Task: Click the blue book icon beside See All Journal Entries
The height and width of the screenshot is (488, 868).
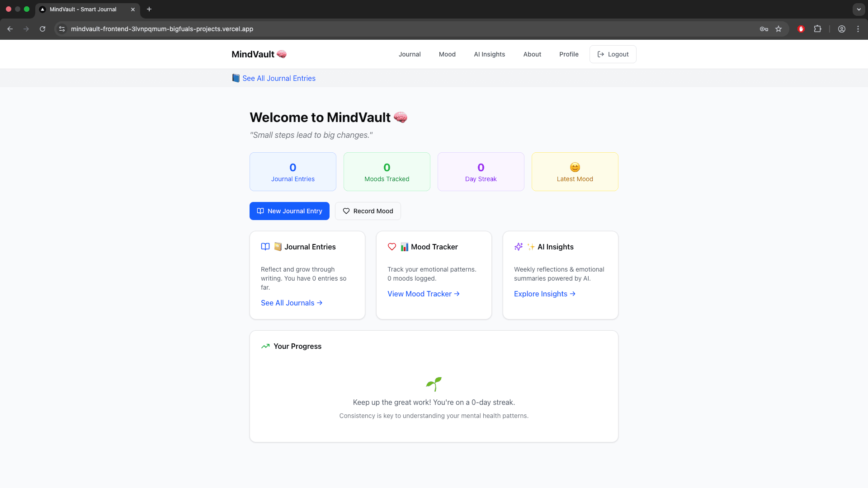Action: (236, 78)
